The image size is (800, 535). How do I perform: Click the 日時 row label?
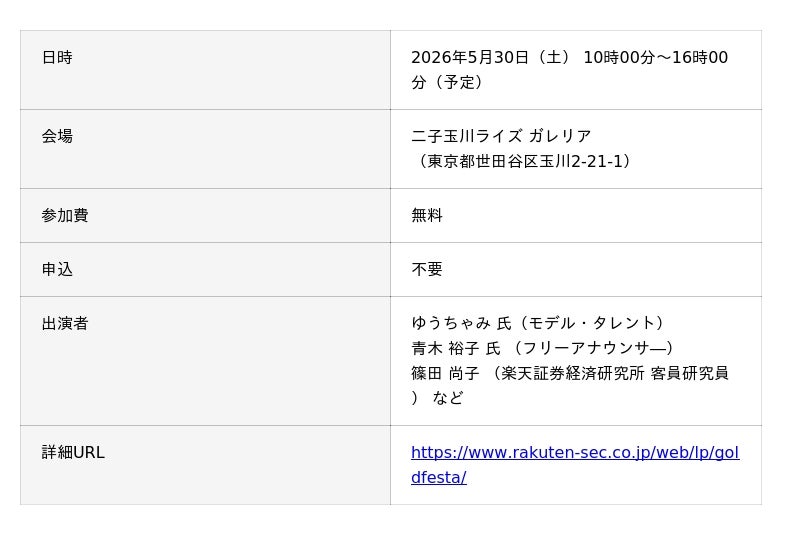(x=57, y=58)
